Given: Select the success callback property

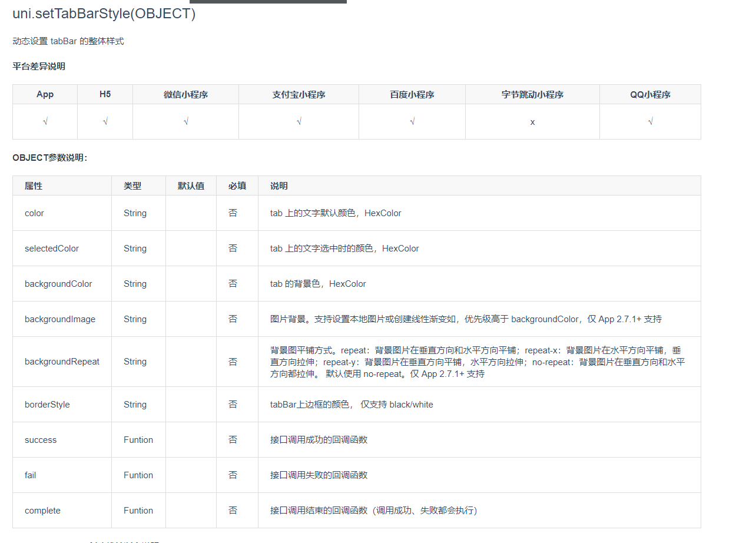Looking at the screenshot, I should tap(41, 439).
